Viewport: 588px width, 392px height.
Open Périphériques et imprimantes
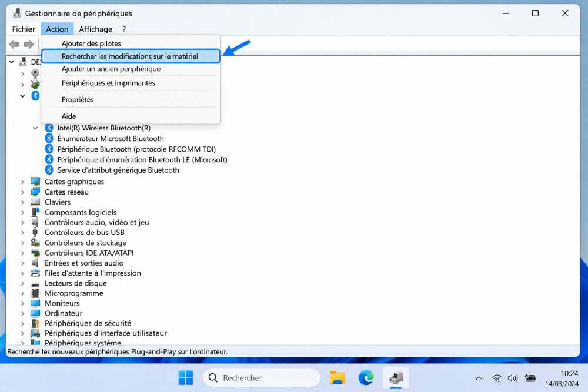[x=131, y=83]
